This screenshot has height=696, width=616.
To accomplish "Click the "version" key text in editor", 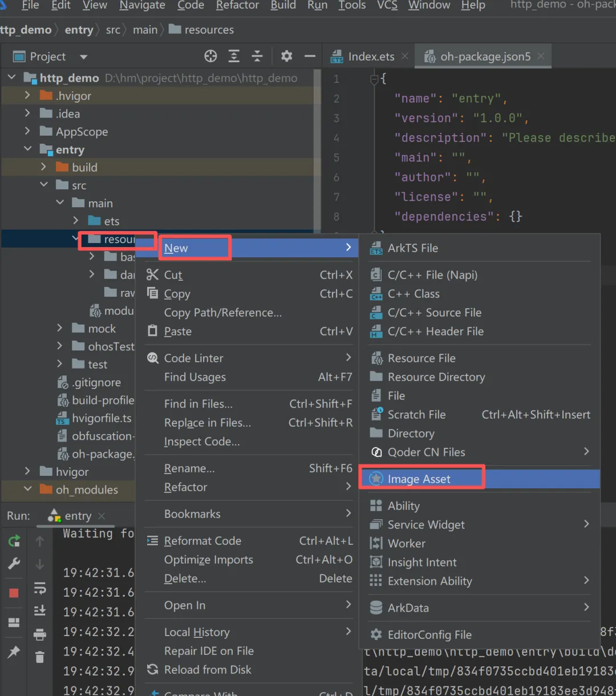I will point(426,118).
